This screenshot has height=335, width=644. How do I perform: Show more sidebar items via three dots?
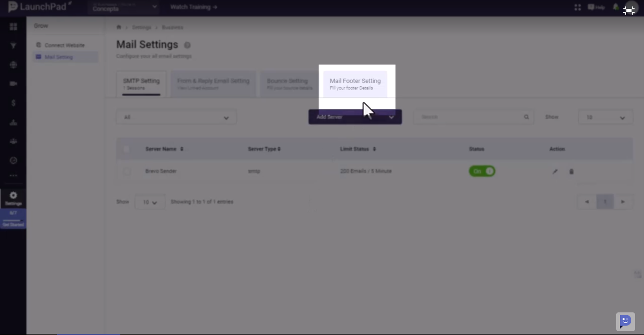tap(13, 175)
